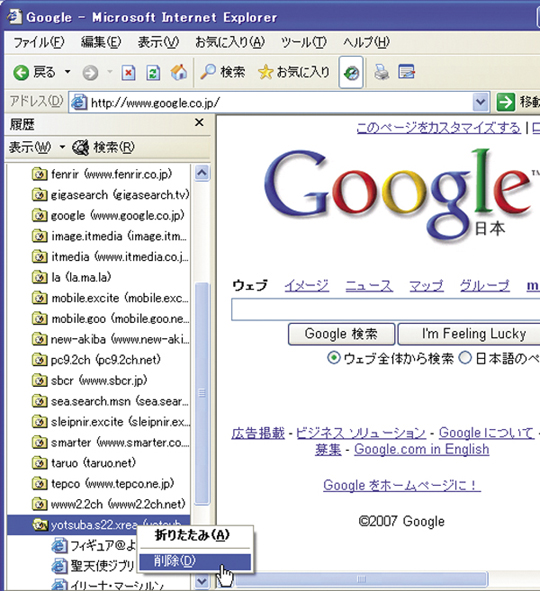Click the Google 検索 button
Image resolution: width=540 pixels, height=591 pixels.
pyautogui.click(x=341, y=334)
